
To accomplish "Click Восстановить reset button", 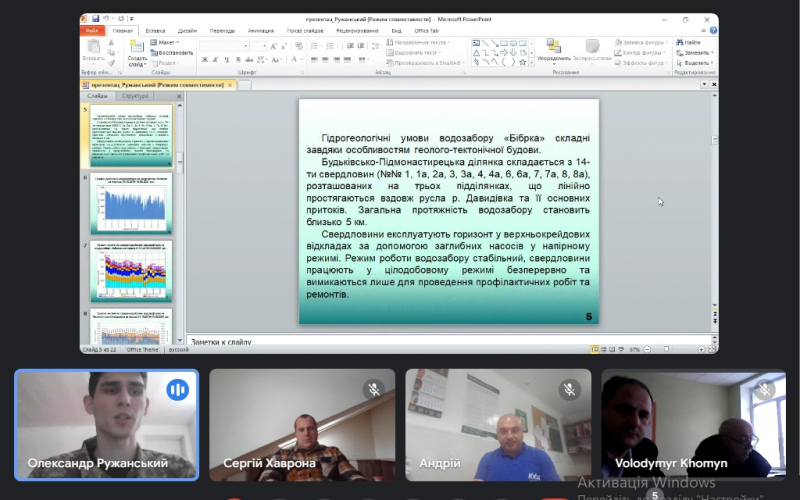I will click(172, 53).
